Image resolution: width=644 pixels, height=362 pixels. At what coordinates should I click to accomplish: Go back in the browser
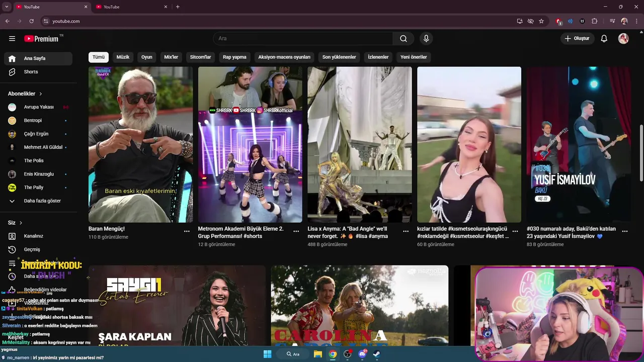pyautogui.click(x=8, y=21)
